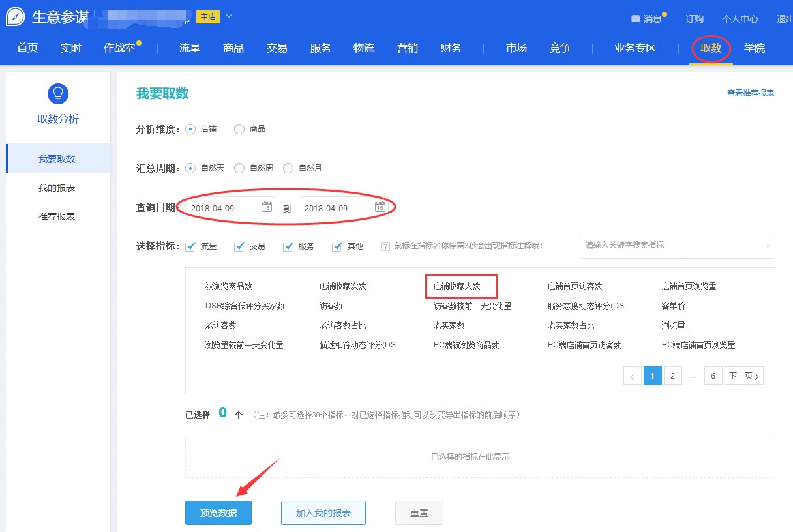The image size is (793, 532).
Task: Open indicator page 6
Action: pos(713,376)
